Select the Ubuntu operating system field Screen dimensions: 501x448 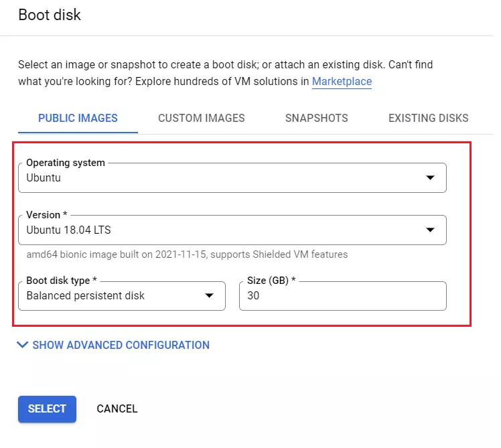[x=232, y=177]
